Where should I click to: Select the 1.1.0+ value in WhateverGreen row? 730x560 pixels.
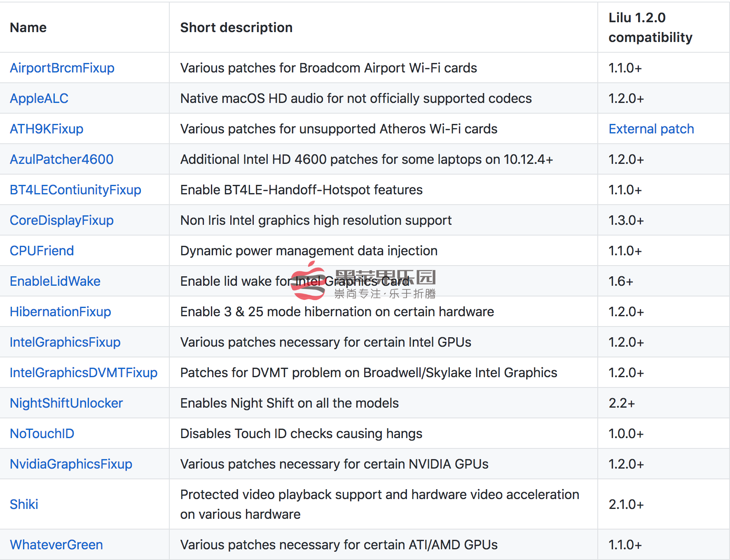point(625,545)
